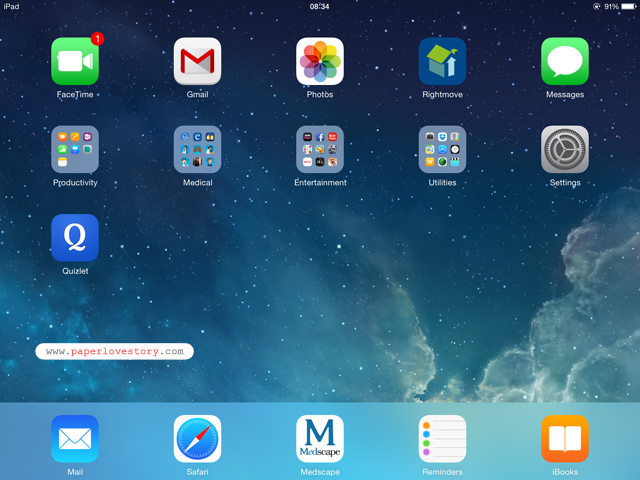Tap the Reminders label in the dock
Screen dimensions: 640x480
coord(442,472)
